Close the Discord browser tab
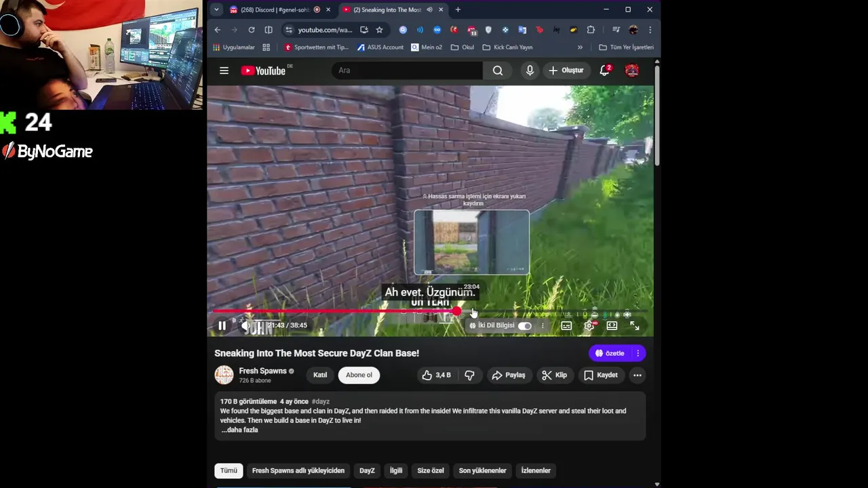Screen dimensions: 868x488 pos(328,9)
